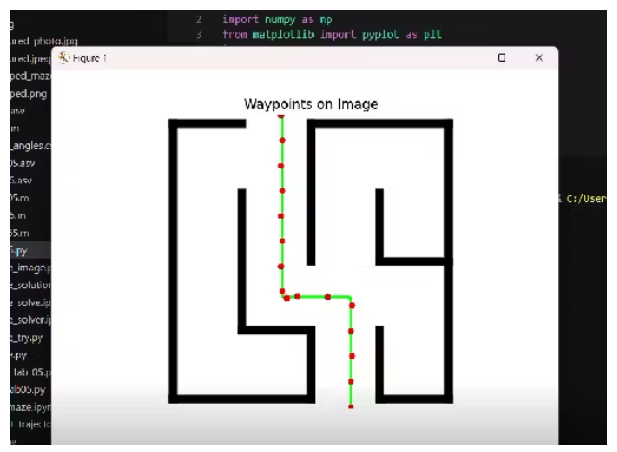Close the Figure 1 plot window
Image resolution: width=617 pixels, height=452 pixels.
[x=539, y=59]
